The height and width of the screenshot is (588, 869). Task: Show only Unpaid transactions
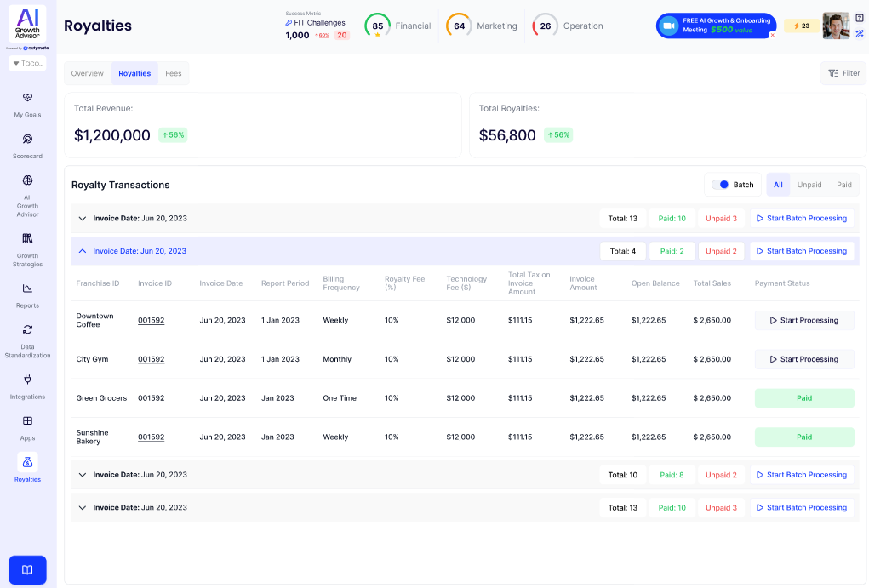pos(809,185)
